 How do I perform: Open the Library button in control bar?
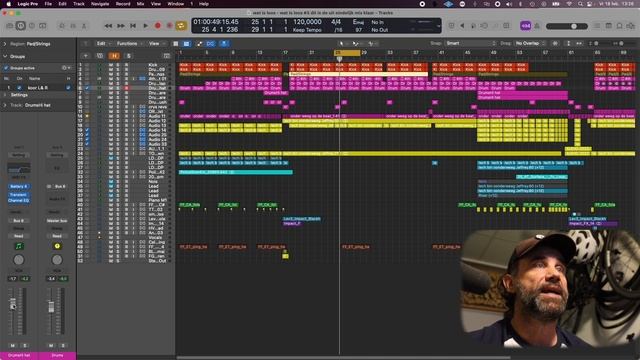(x=10, y=26)
